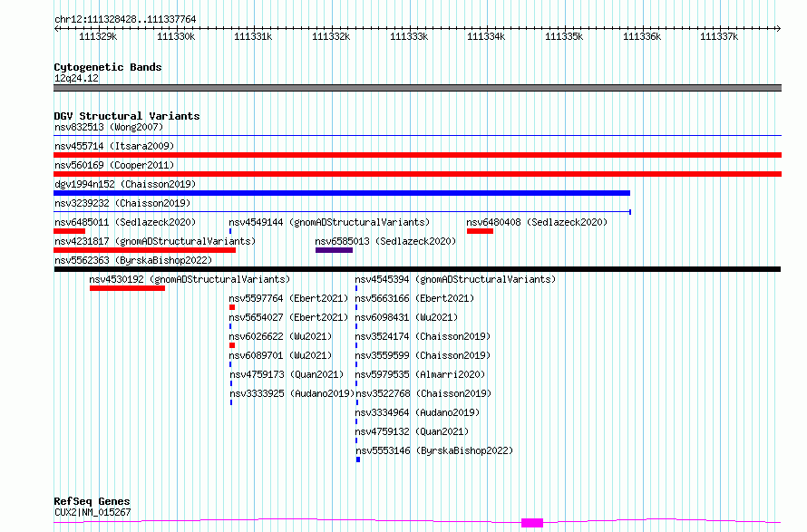Open variant nsv4545394 (gnomADStructuralVariants)
This screenshot has width=807, height=532.
point(455,279)
